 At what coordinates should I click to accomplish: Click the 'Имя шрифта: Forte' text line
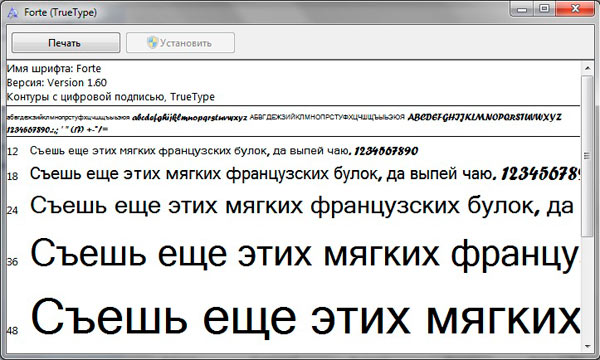54,69
